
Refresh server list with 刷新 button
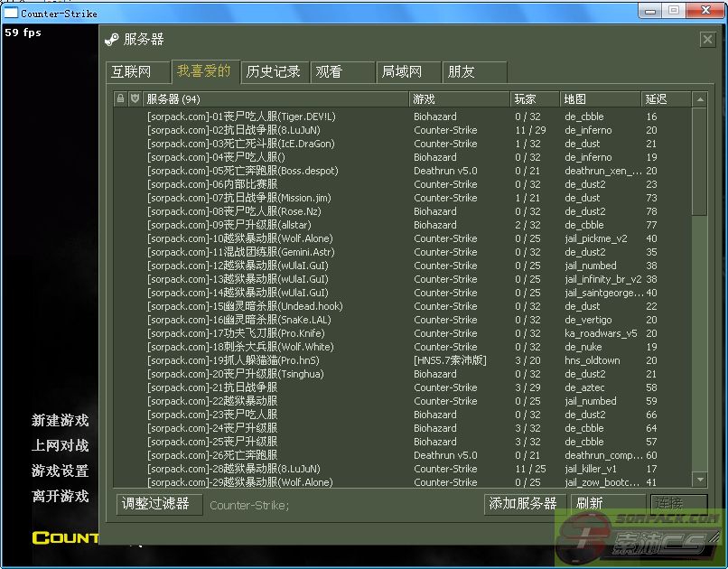(590, 504)
